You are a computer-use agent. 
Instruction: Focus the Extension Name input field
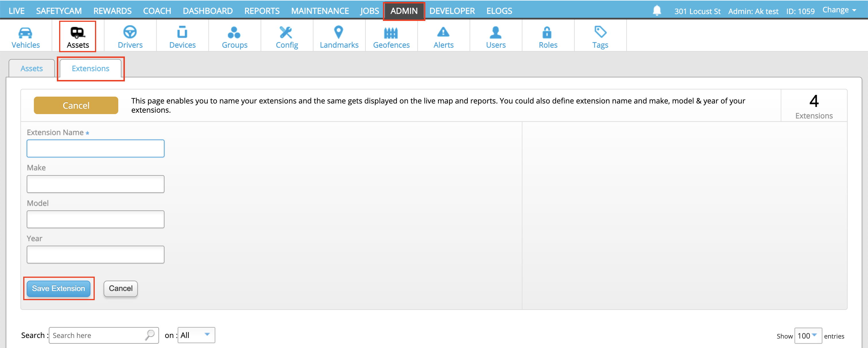pos(95,148)
